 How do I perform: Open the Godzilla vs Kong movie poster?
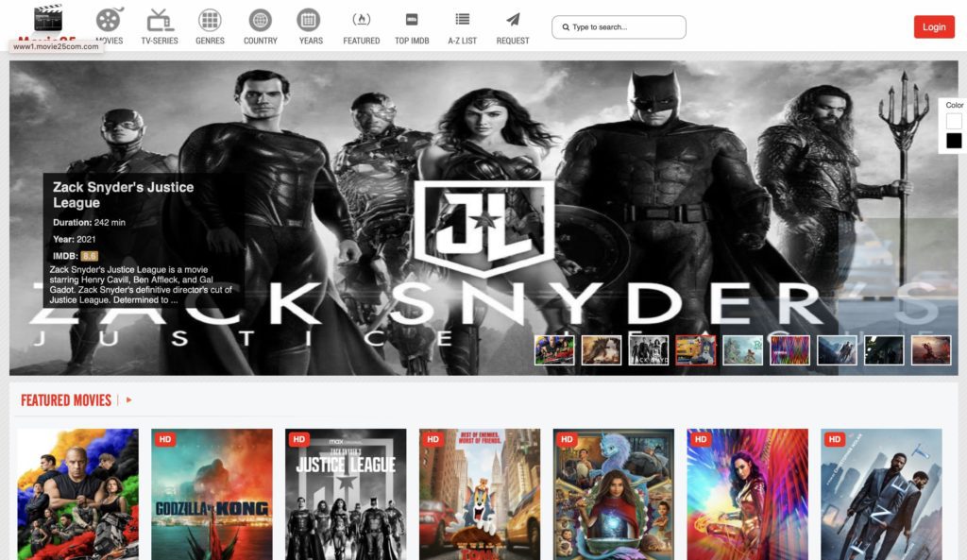(x=212, y=494)
